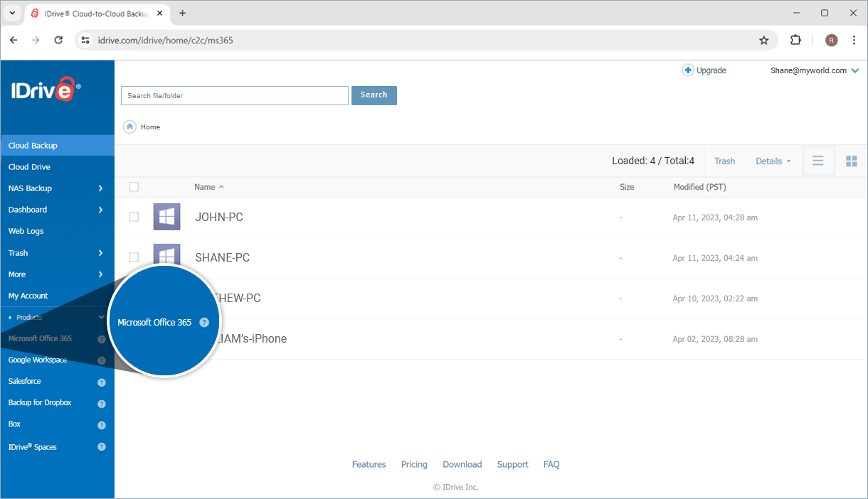Click help icon beside Backup for Dropbox
This screenshot has height=499, width=868.
coord(101,404)
